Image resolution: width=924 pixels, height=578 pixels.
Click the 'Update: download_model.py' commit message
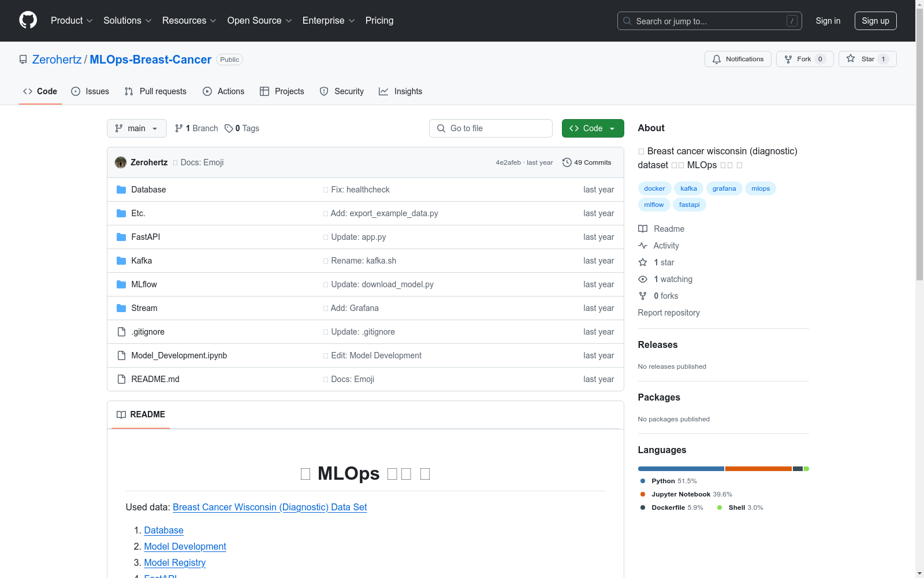pyautogui.click(x=382, y=284)
